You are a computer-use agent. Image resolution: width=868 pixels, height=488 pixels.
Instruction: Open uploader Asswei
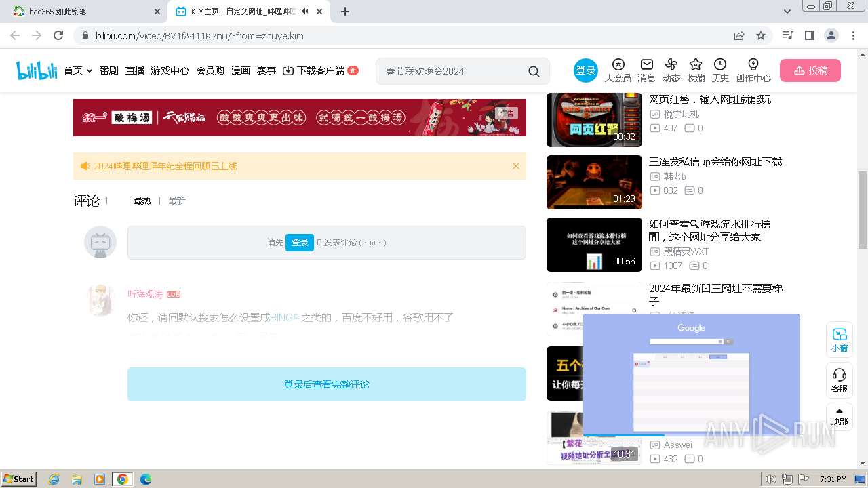pyautogui.click(x=678, y=445)
